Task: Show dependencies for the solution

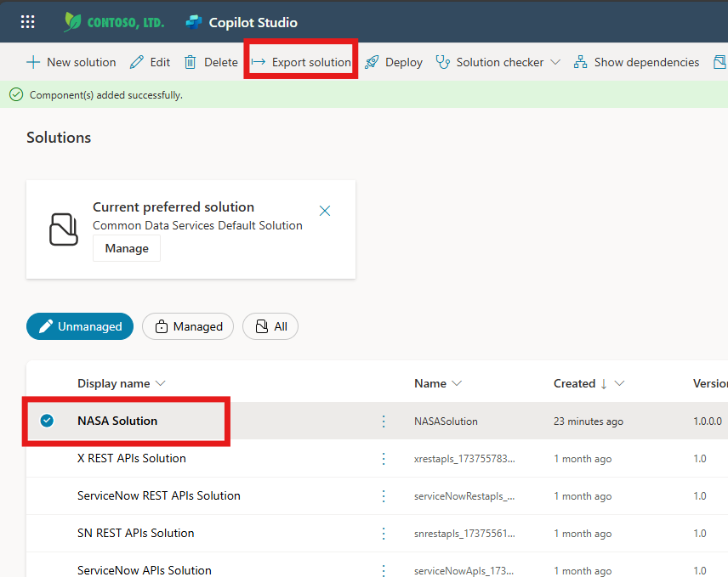Action: point(636,62)
